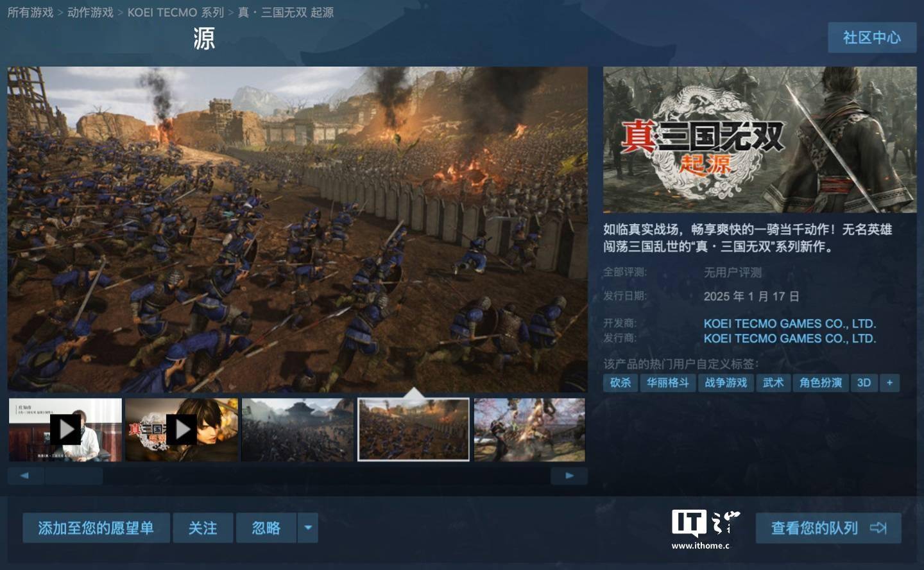Open KOEI TECMO 系列 breadcrumb link
Viewport: 924px width, 570px height.
tap(176, 12)
